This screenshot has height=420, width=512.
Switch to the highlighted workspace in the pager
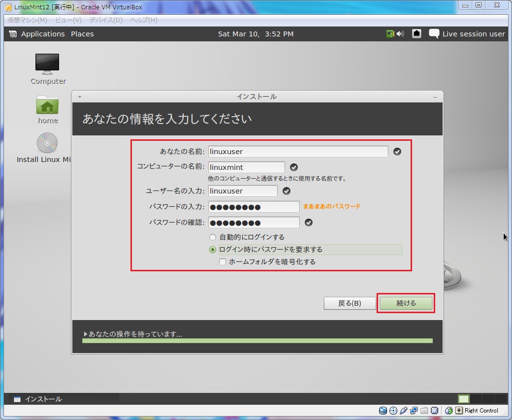click(464, 399)
